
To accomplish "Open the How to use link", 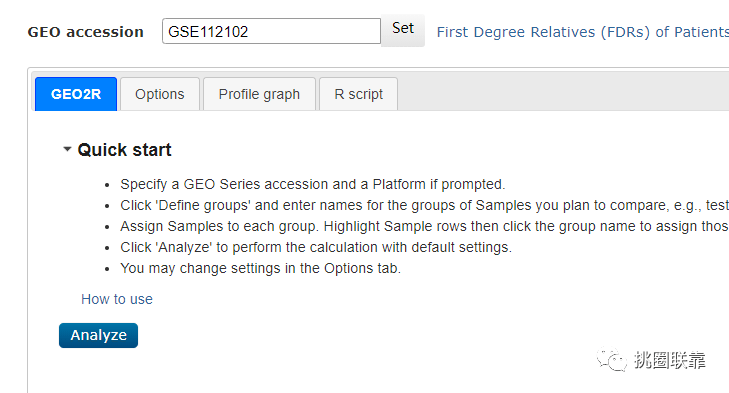I will click(x=117, y=299).
